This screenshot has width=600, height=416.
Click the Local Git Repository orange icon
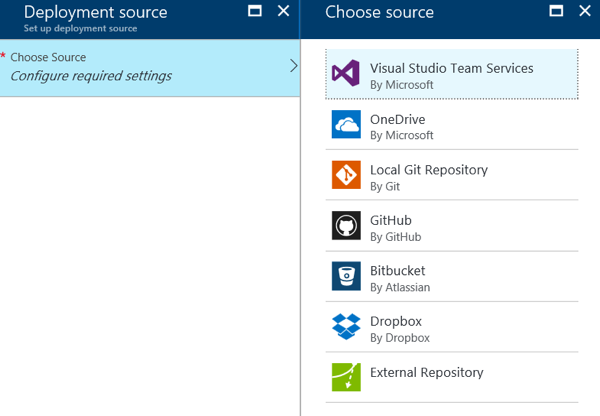pyautogui.click(x=346, y=175)
